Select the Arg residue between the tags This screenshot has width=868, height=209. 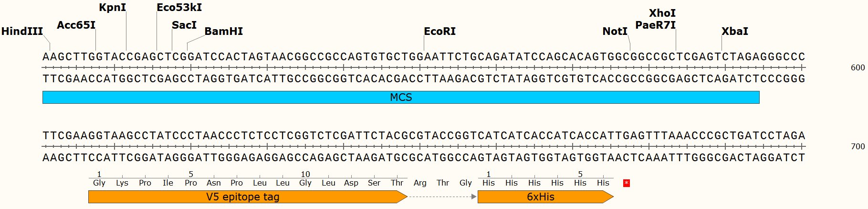[420, 183]
